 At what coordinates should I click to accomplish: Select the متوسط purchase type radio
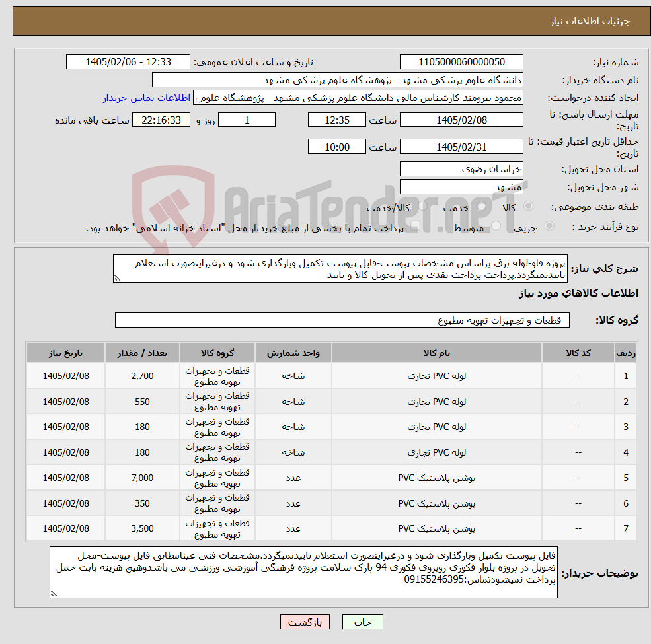496,226
